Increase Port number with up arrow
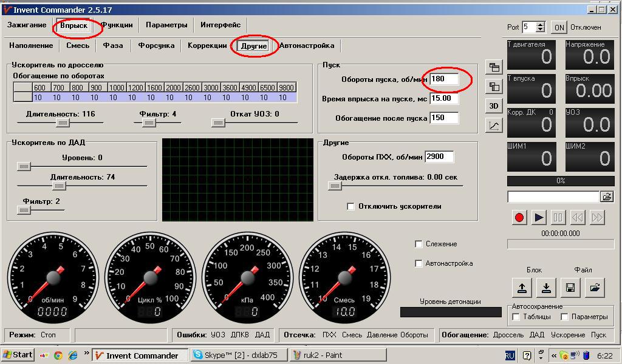This screenshot has height=364, width=622. (x=540, y=24)
